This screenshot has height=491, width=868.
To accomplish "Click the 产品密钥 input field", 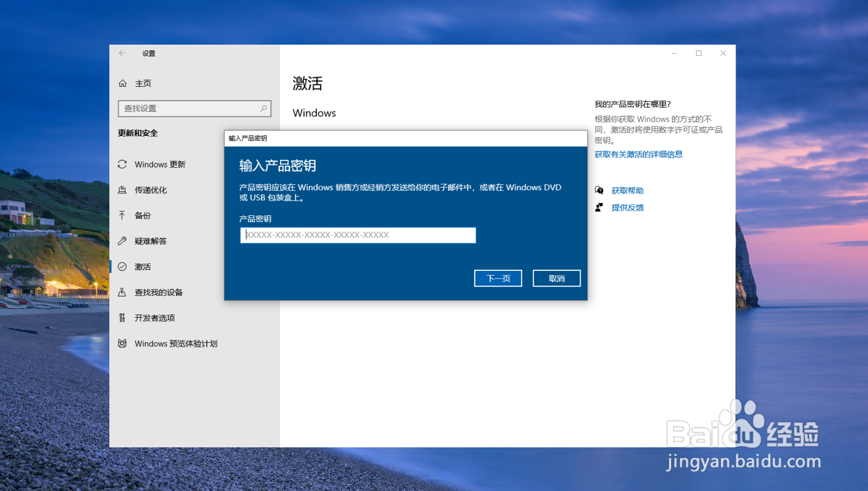I will click(357, 235).
